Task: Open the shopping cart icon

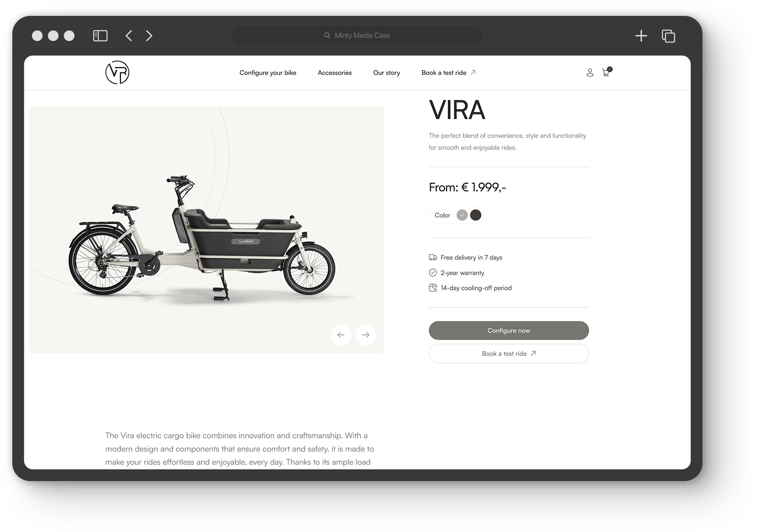Action: [x=607, y=72]
